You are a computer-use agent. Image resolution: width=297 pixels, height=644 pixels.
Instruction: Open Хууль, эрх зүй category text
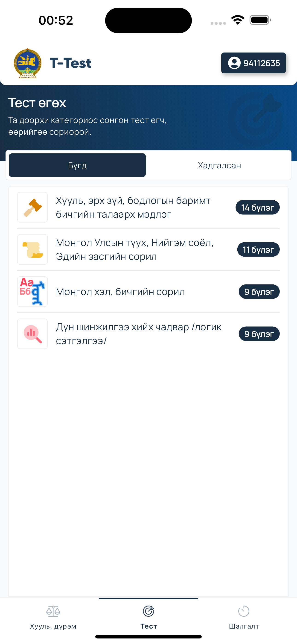click(x=133, y=207)
